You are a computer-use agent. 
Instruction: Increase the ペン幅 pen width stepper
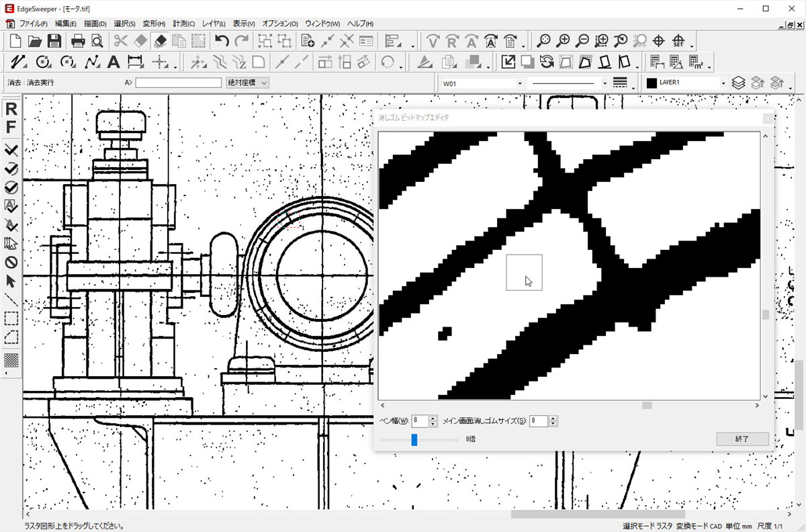(433, 418)
